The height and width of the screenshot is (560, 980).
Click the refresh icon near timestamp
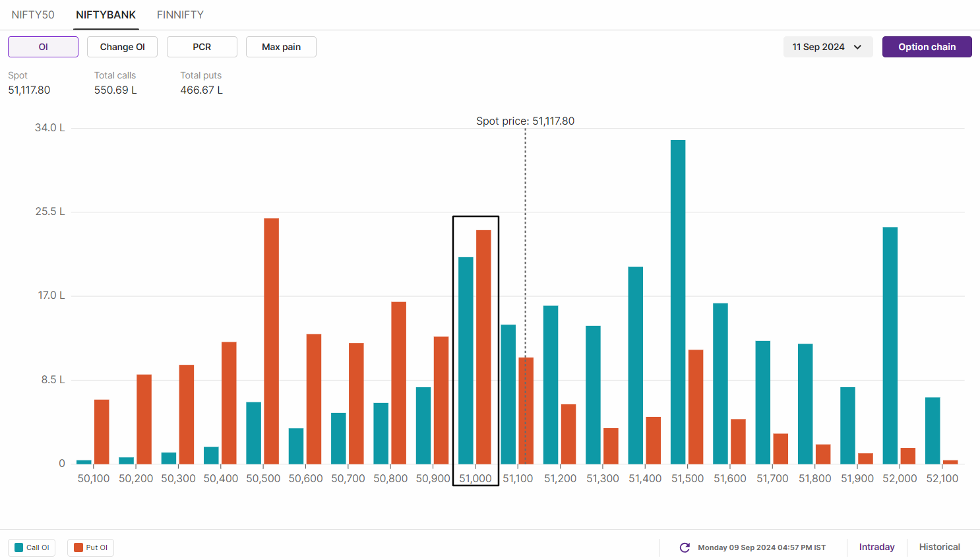pyautogui.click(x=685, y=547)
